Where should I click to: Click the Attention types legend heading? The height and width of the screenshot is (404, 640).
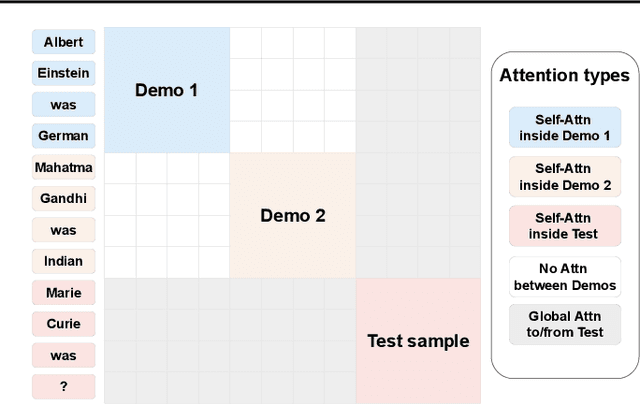click(564, 76)
